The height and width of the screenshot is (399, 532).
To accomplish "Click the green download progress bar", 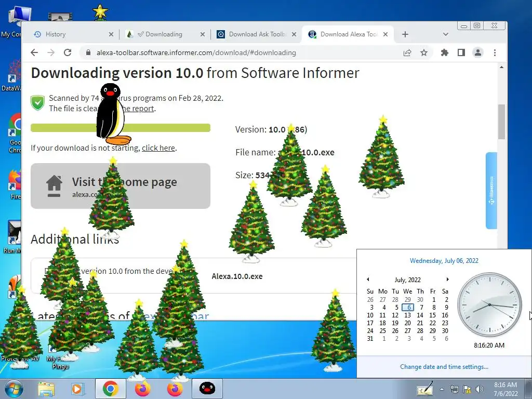I will click(121, 128).
